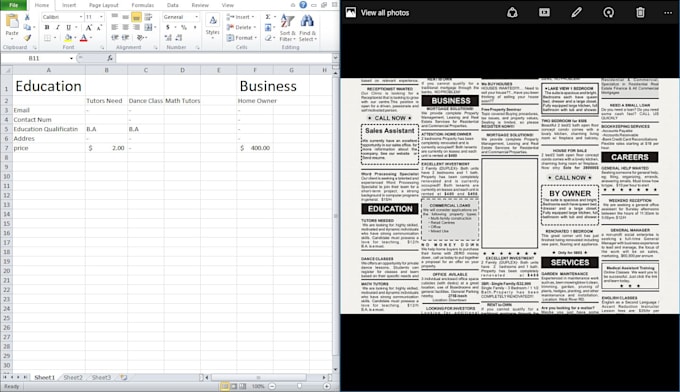Click the Delete trash icon in Photos

coord(641,13)
